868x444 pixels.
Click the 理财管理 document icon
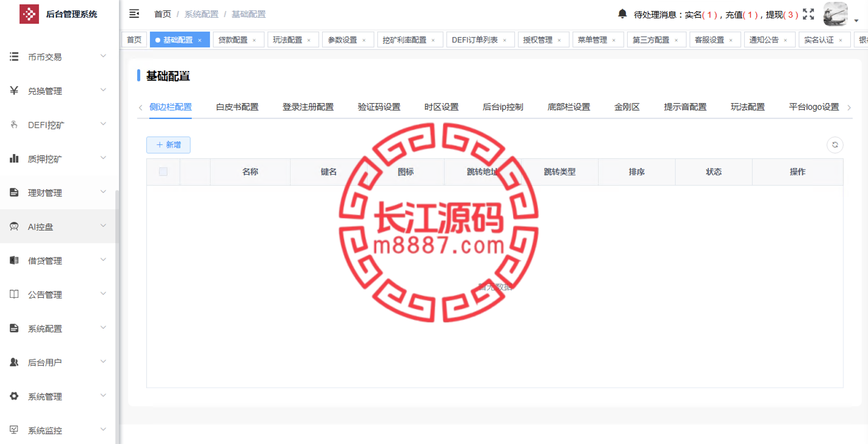tap(14, 192)
